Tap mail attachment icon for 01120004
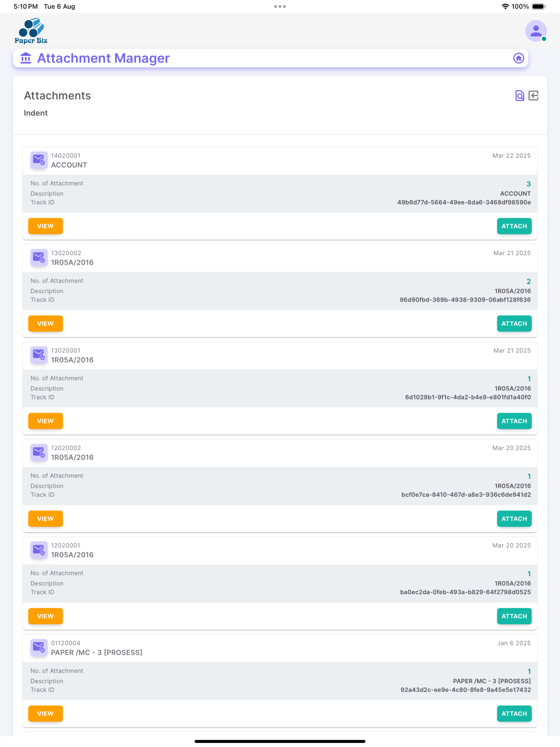 click(x=39, y=647)
